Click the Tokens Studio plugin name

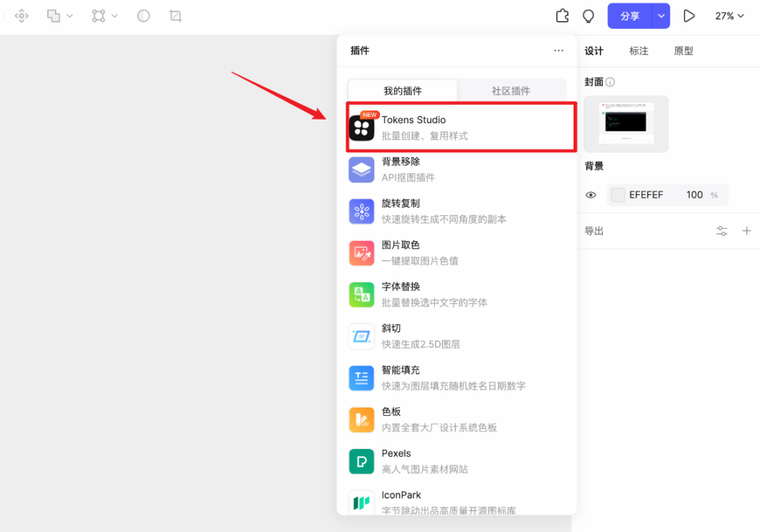tap(414, 120)
